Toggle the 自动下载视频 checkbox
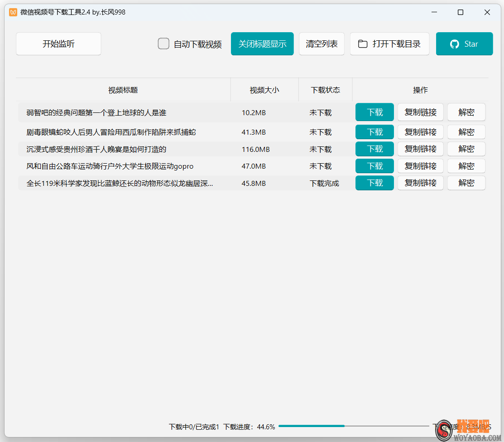The height and width of the screenshot is (442, 504). (163, 44)
